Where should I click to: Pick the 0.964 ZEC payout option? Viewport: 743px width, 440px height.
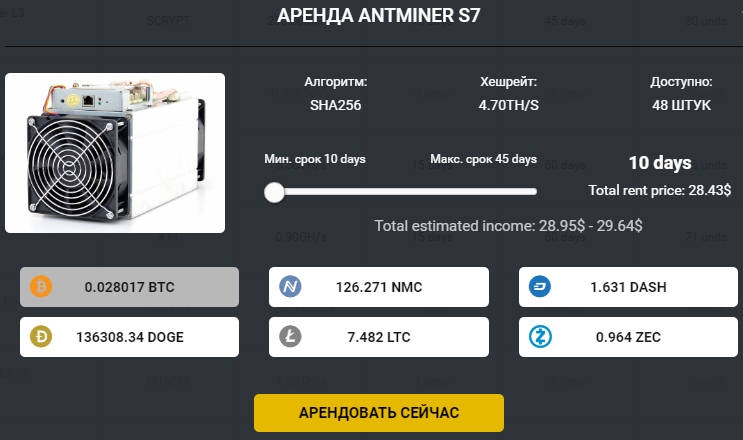pos(629,337)
